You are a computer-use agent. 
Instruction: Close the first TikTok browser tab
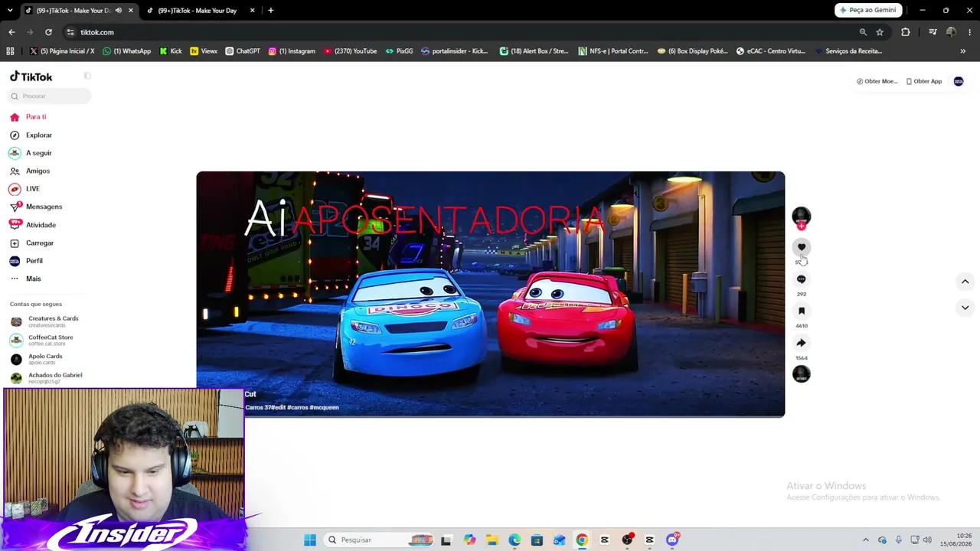pyautogui.click(x=131, y=11)
